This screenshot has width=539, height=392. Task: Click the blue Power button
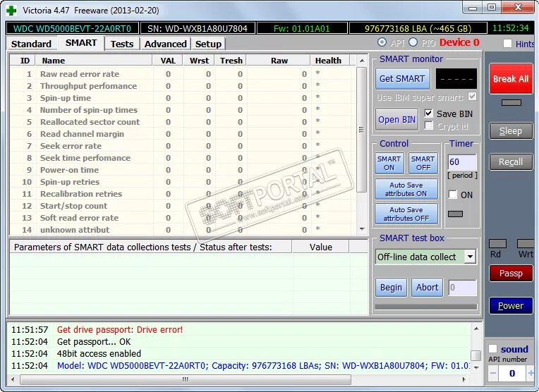(x=511, y=305)
